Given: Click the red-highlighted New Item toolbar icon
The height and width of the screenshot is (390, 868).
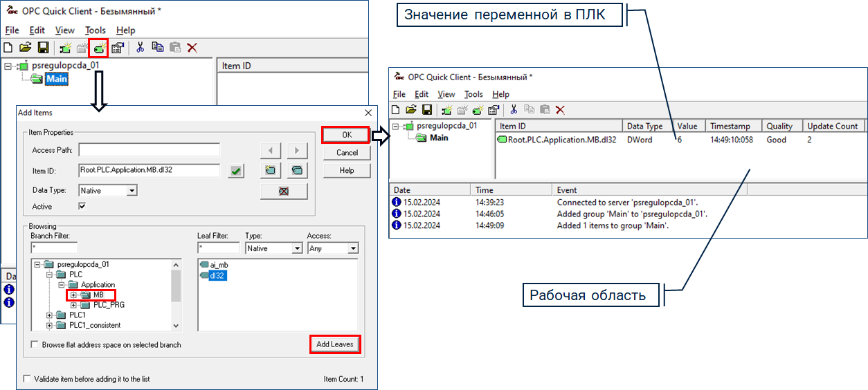Looking at the screenshot, I should 100,48.
